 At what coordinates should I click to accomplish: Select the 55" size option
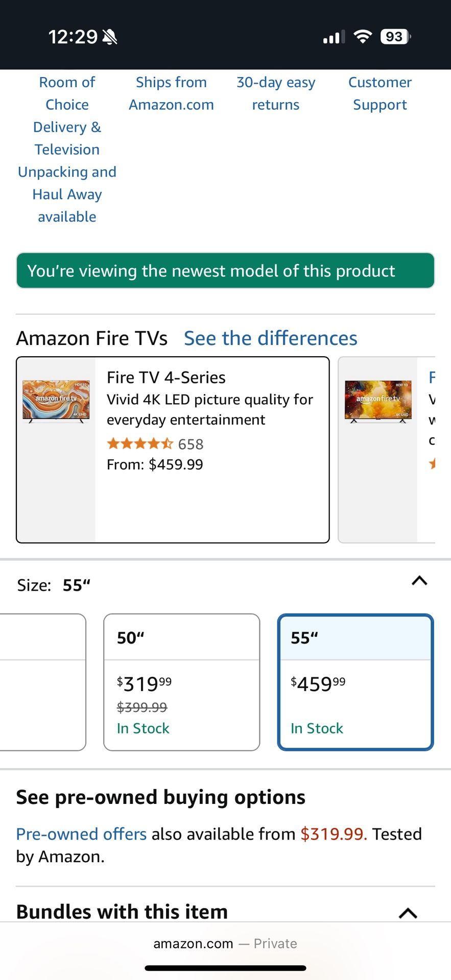[x=355, y=682]
